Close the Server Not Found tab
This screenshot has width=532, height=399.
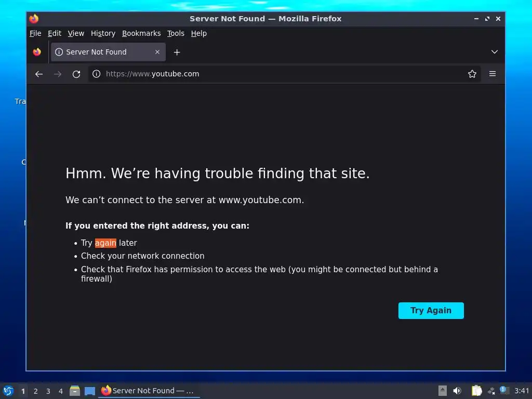click(x=157, y=52)
